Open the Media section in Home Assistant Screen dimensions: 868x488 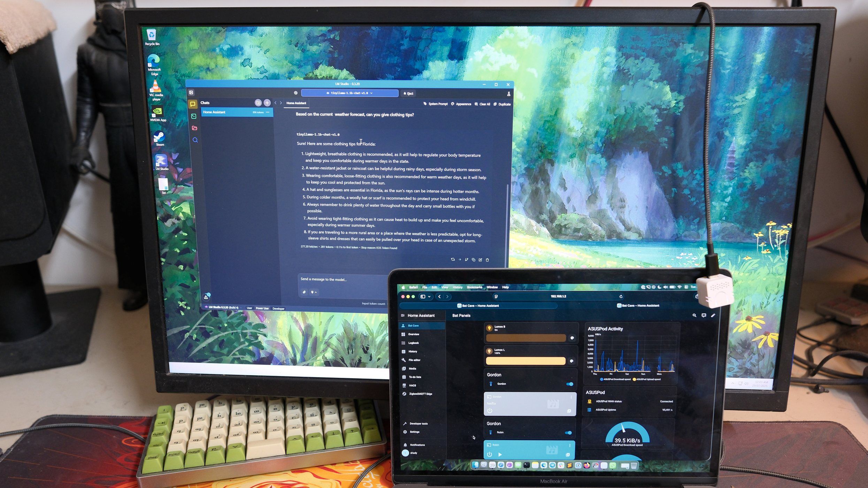413,368
